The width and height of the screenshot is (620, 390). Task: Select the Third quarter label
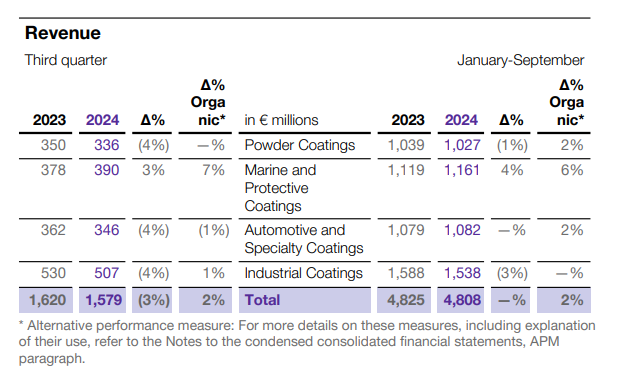click(66, 60)
